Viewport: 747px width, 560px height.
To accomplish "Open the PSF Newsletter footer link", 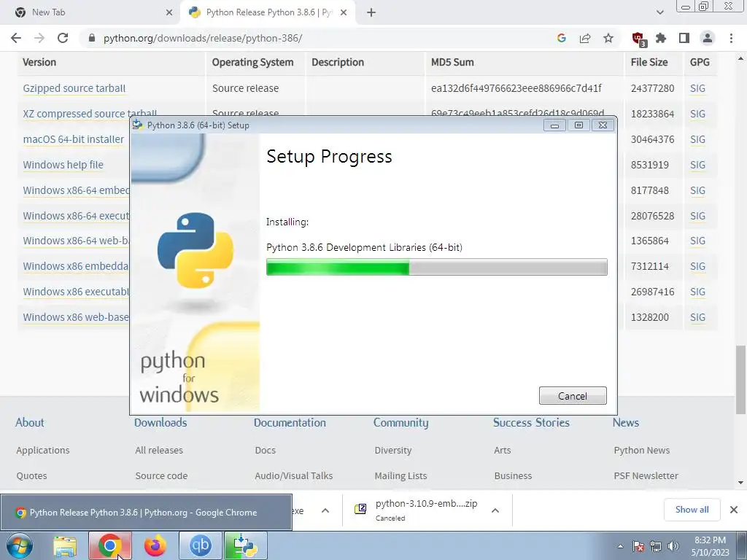I will (646, 475).
